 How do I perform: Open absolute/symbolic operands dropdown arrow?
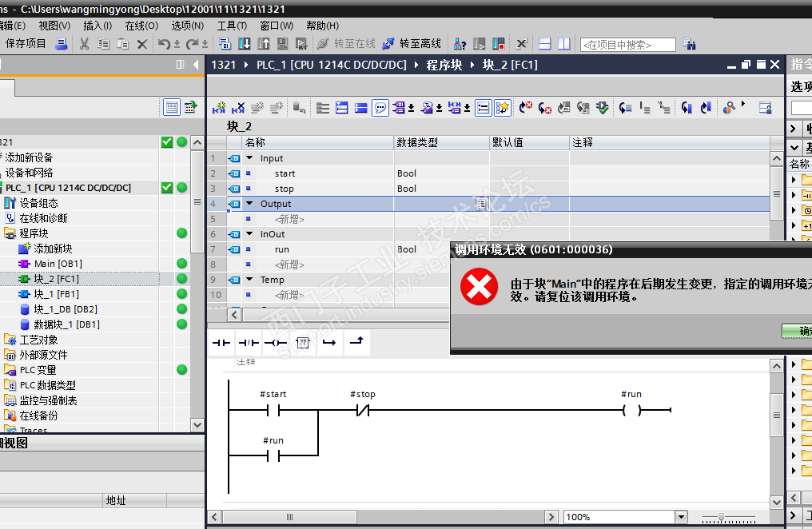point(411,108)
